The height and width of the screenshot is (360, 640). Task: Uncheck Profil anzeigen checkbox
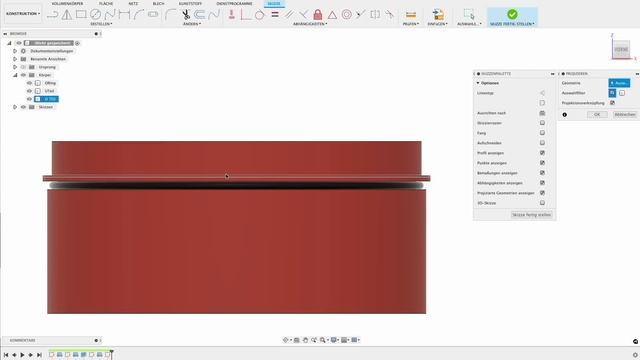click(x=542, y=153)
